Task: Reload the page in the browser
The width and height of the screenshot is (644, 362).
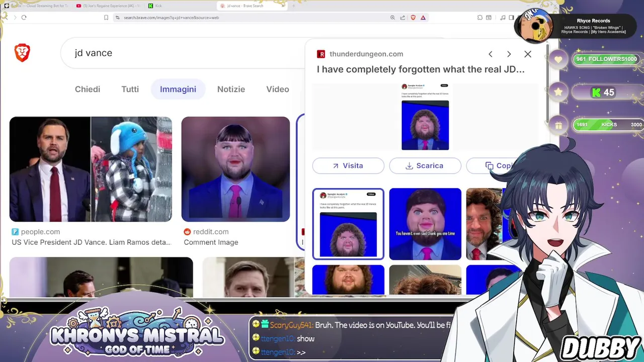Action: (24, 17)
